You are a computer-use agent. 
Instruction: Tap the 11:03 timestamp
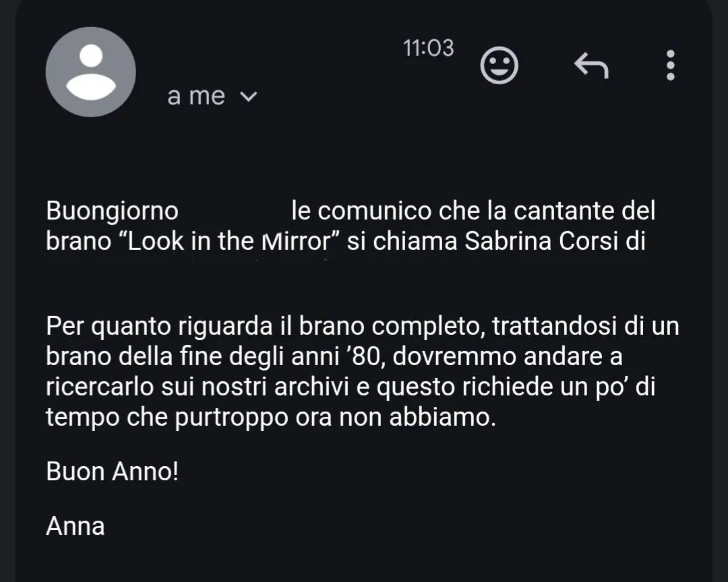pos(428,48)
